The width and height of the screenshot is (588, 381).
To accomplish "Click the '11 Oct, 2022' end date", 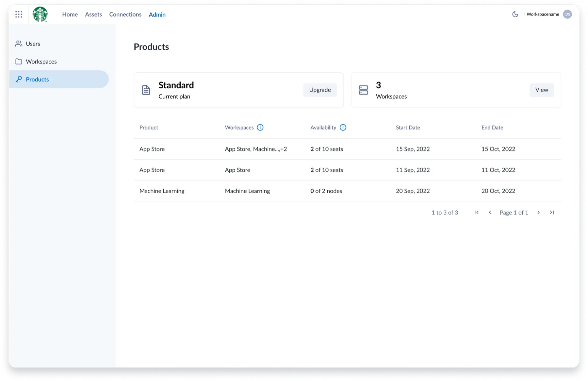I will [498, 170].
